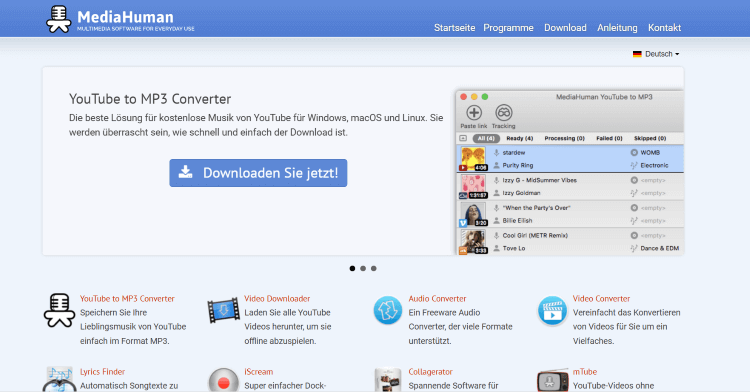This screenshot has height=392, width=750.
Task: Click the album disc icon next to WOMB
Action: tap(634, 152)
